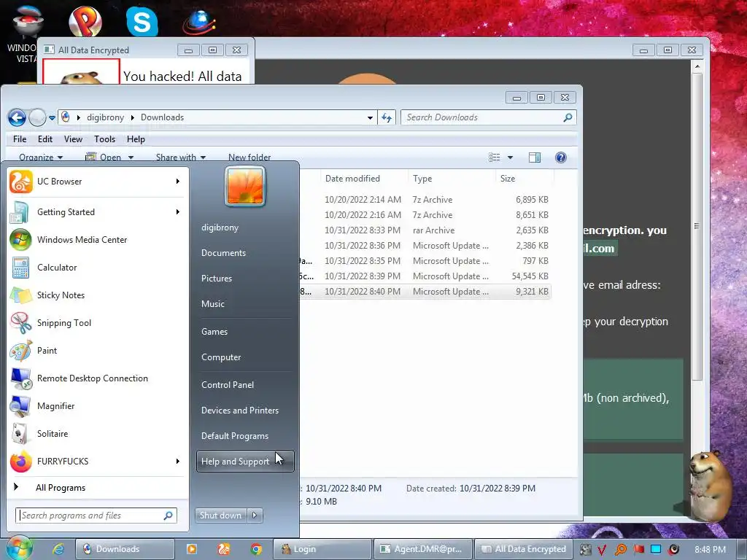
Task: Click the search magnifier in Search Downloads
Action: (568, 117)
